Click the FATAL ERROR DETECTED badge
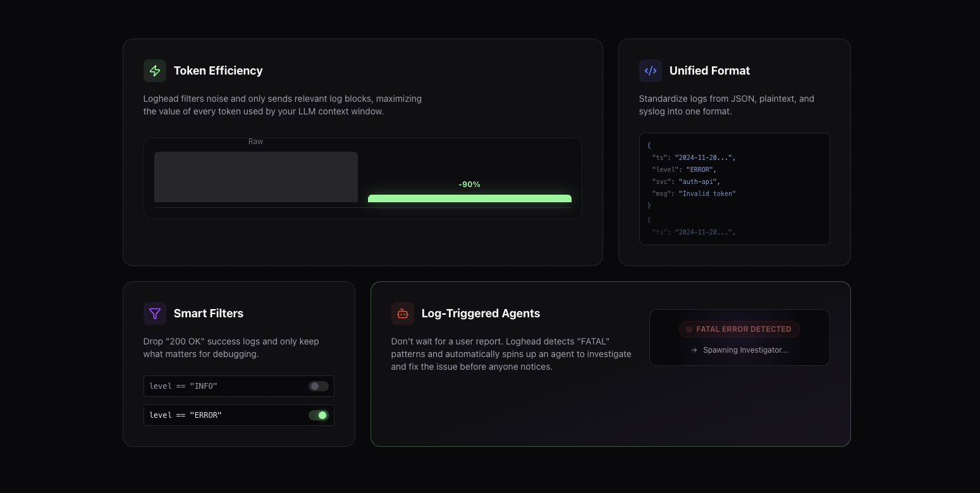The width and height of the screenshot is (980, 493). (739, 329)
